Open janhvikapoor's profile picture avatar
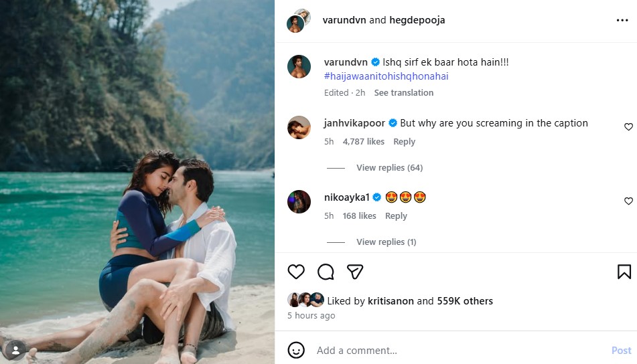The height and width of the screenshot is (364, 637). [299, 127]
